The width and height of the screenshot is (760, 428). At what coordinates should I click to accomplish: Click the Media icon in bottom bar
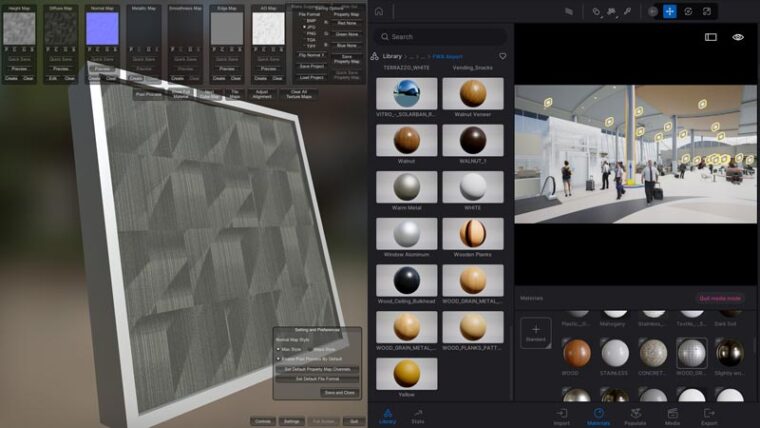click(672, 416)
